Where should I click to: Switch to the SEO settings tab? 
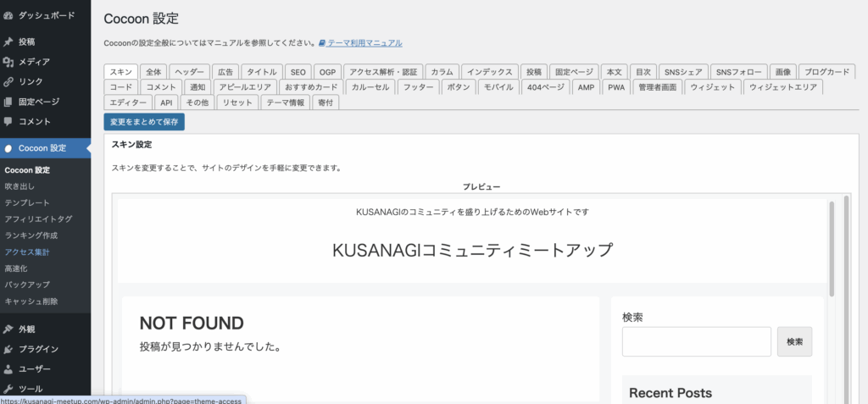pyautogui.click(x=298, y=72)
